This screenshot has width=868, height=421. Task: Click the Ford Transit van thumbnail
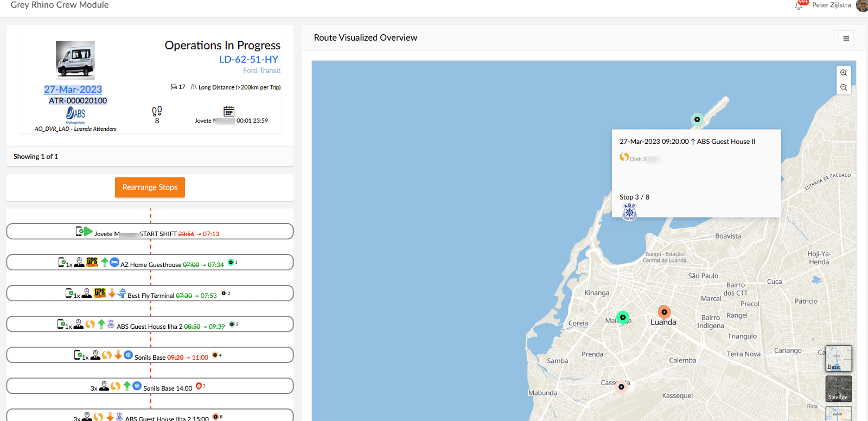(75, 60)
